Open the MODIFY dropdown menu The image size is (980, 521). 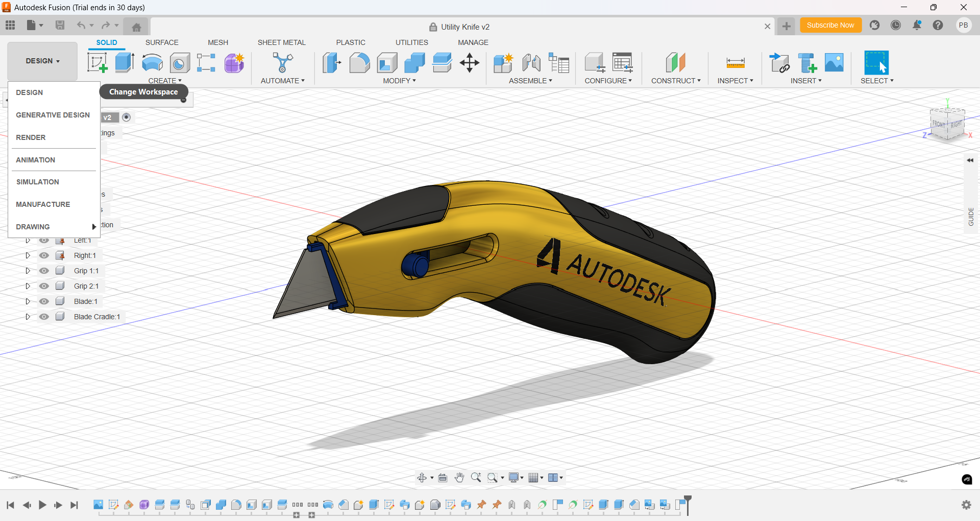click(399, 81)
